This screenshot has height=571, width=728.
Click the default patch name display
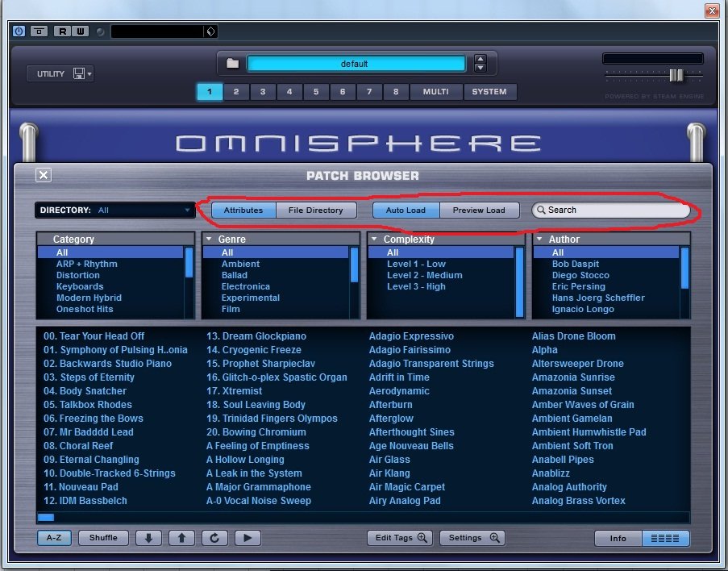(x=356, y=64)
